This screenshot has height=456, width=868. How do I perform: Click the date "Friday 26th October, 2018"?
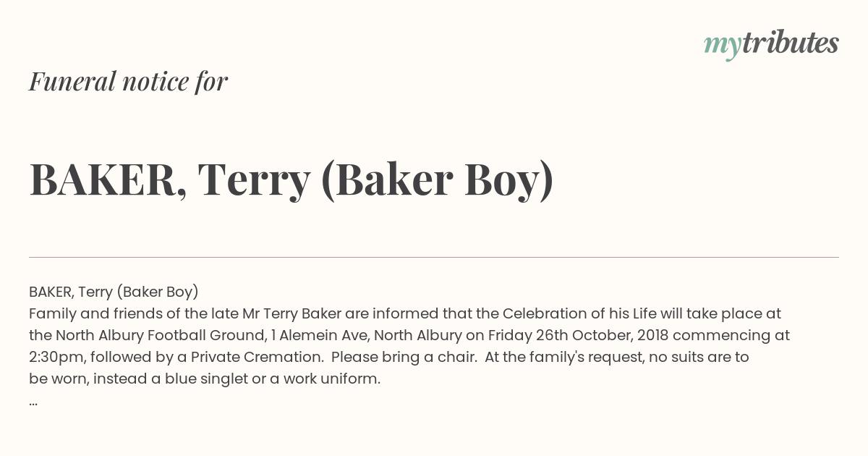click(x=577, y=335)
